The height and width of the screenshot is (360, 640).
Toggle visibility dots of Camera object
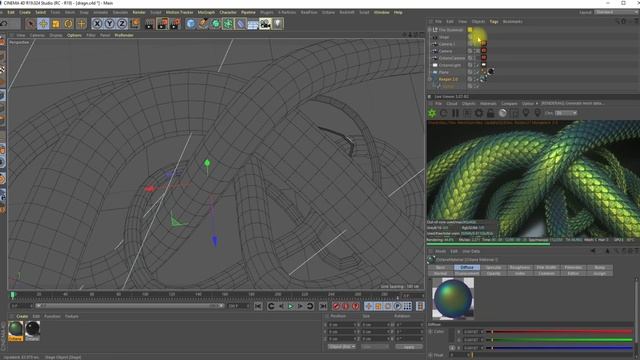coord(476,51)
